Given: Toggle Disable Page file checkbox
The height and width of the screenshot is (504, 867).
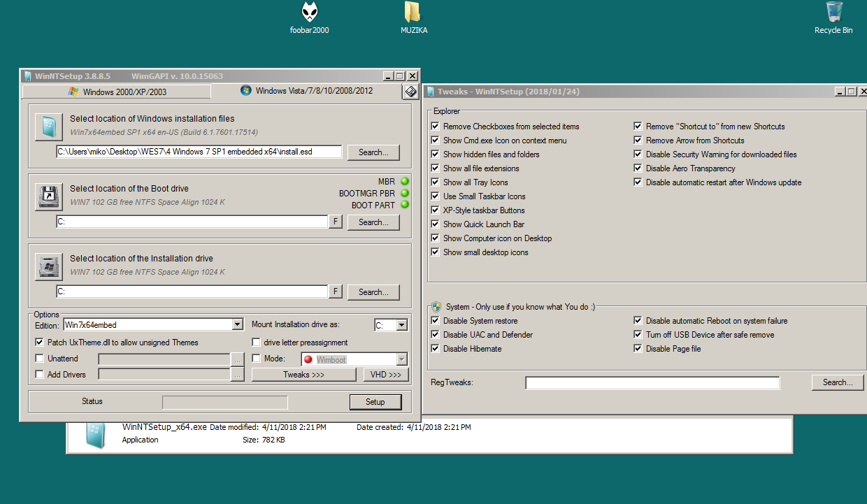Looking at the screenshot, I should (638, 349).
